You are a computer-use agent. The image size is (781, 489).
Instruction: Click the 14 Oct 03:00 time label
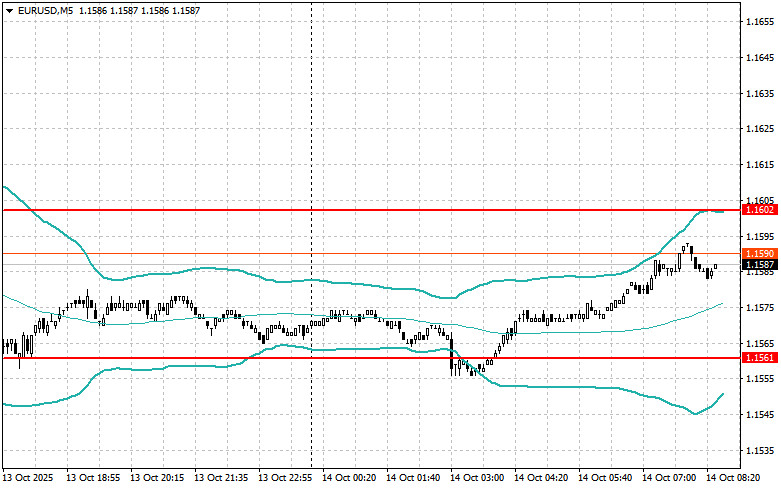pos(477,478)
